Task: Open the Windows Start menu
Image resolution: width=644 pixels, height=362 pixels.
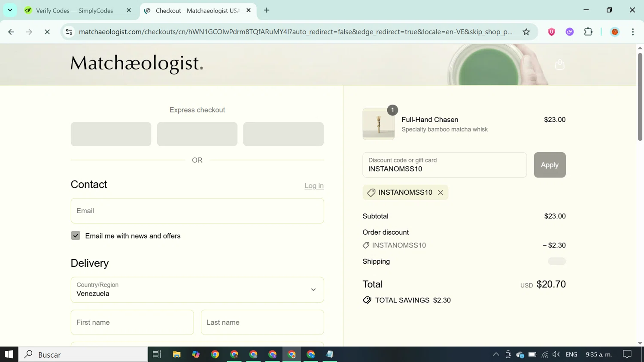Action: pos(9,354)
